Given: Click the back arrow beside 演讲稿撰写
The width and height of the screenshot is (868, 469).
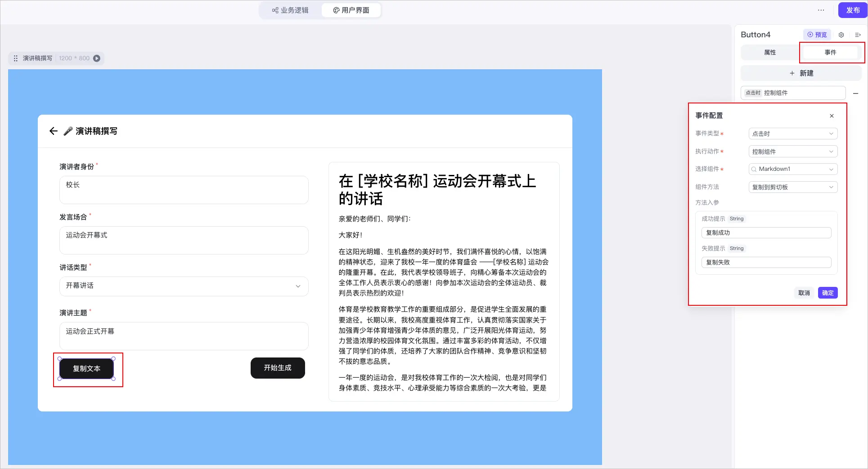Looking at the screenshot, I should click(54, 131).
